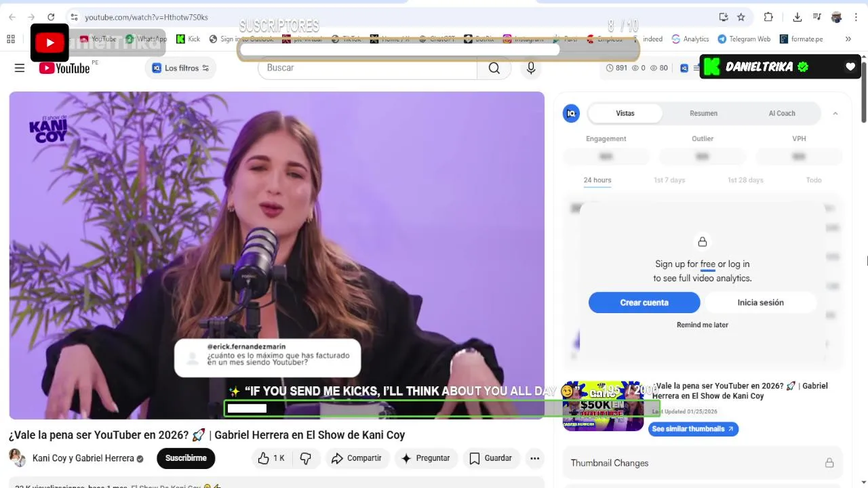
Task: Click the heart icon on DanielTrika overlay
Action: (x=850, y=66)
